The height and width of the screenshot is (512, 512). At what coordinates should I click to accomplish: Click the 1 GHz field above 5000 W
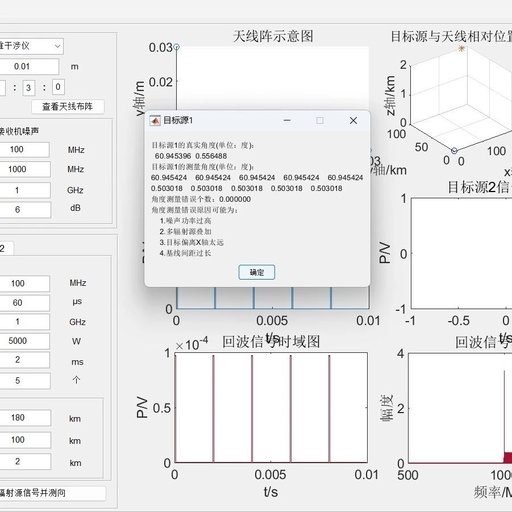click(24, 322)
